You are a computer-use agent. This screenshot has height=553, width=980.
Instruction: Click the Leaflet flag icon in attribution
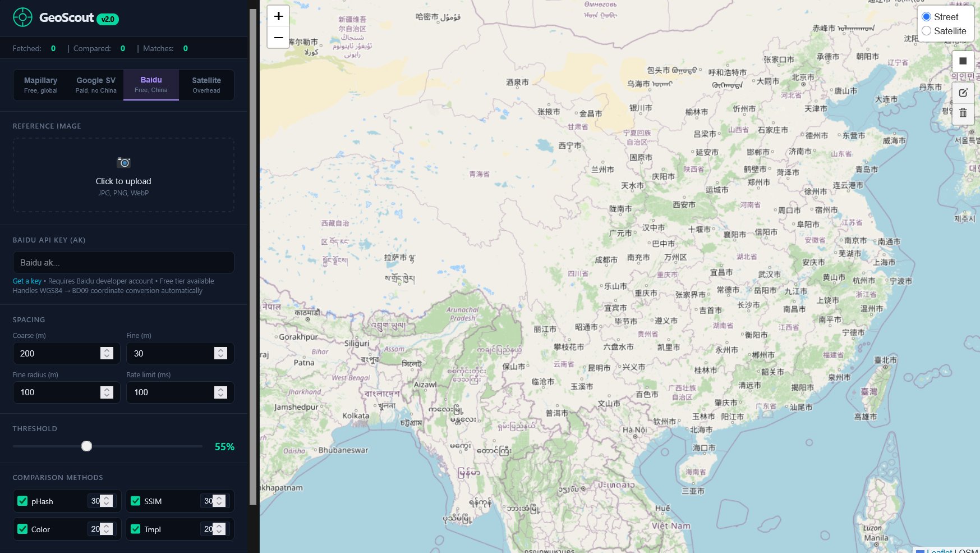click(920, 551)
